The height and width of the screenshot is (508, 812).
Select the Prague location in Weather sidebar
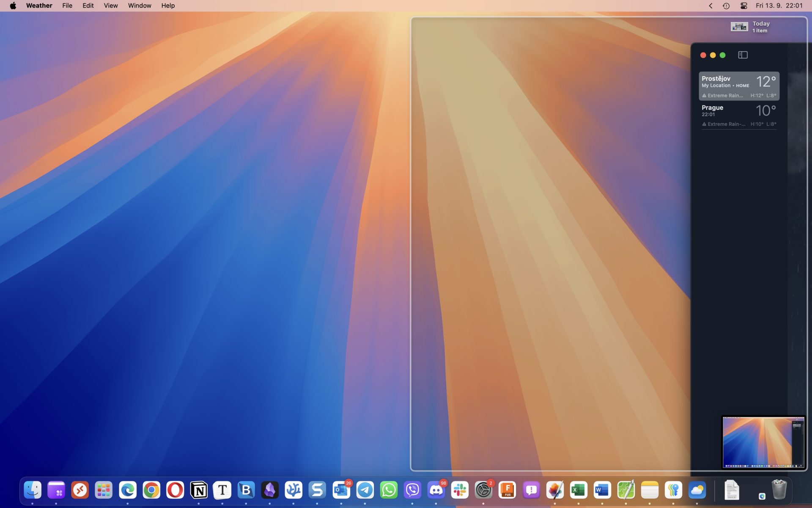[739, 114]
